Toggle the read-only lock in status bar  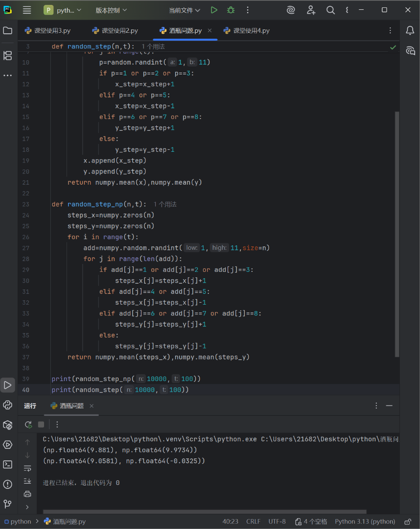(408, 522)
